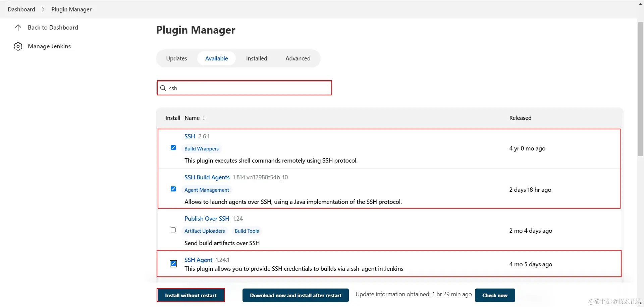The height and width of the screenshot is (307, 644).
Task: Uncheck the SSH Build Agents checkbox
Action: (173, 189)
